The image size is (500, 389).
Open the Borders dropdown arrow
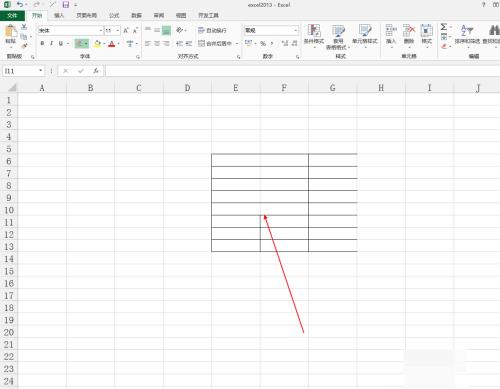tap(86, 44)
